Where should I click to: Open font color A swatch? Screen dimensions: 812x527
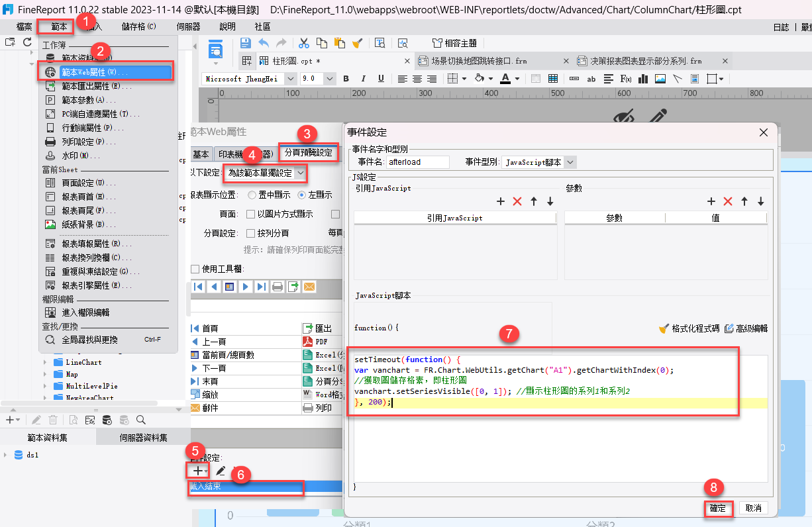507,78
